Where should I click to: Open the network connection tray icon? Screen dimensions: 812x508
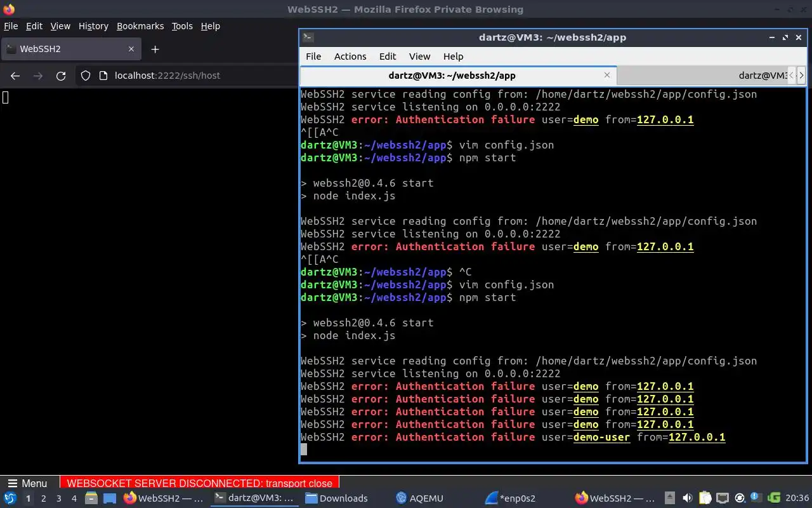pyautogui.click(x=722, y=498)
